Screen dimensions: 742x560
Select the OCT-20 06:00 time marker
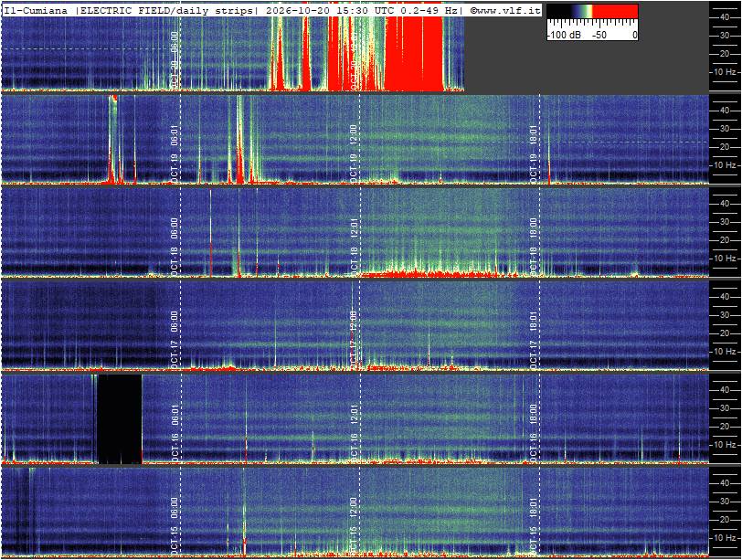(175, 60)
